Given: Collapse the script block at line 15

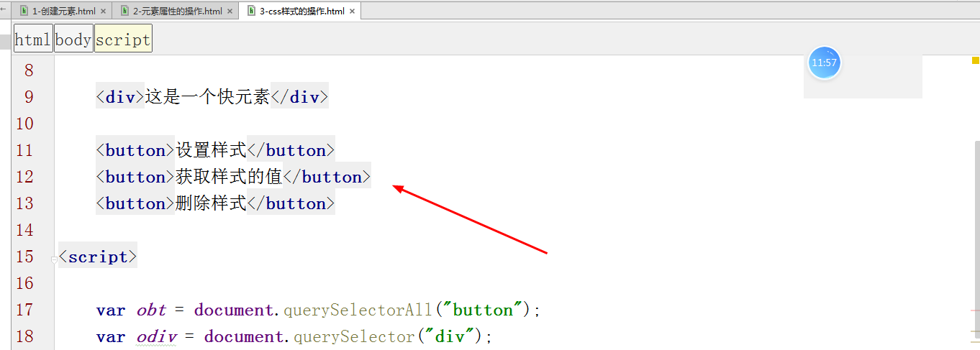Looking at the screenshot, I should pyautogui.click(x=54, y=259).
